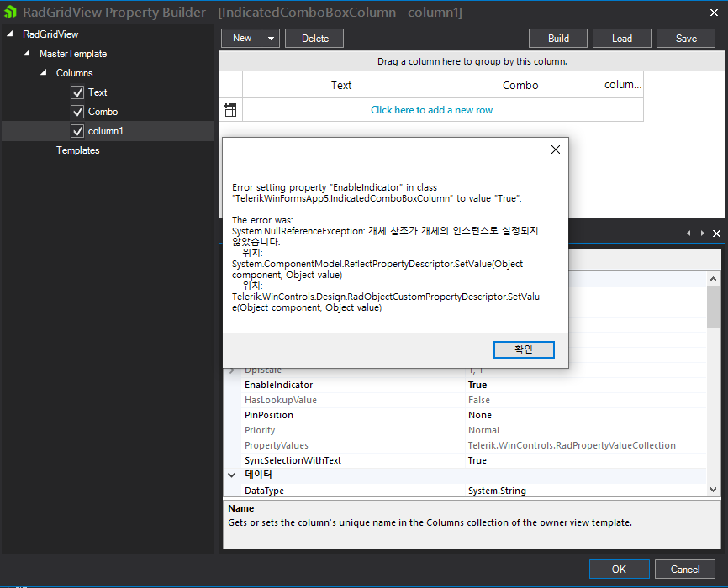
Task: Close the property panel with X icon
Action: [x=716, y=234]
